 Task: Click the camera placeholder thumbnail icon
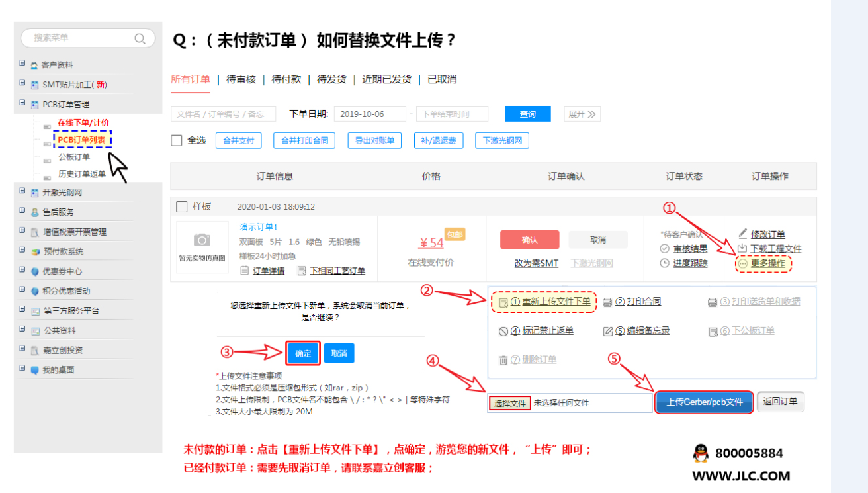(202, 240)
